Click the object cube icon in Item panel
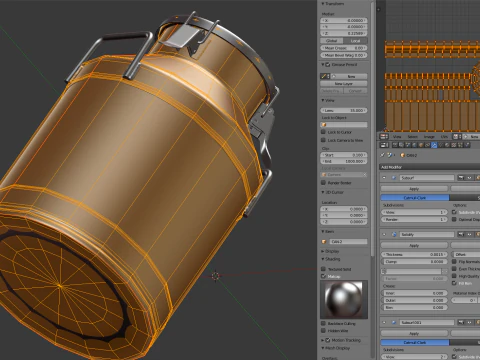The image size is (480, 360). pyautogui.click(x=324, y=241)
